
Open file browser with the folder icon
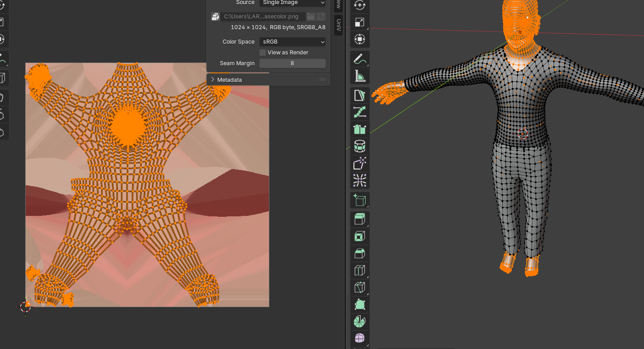pos(311,17)
